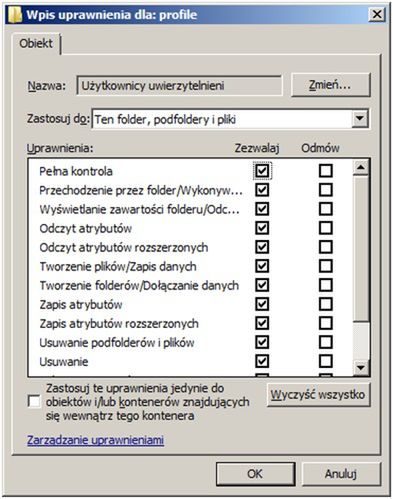Screen dimensions: 393x499
Task: Uncheck Allow for Zapis atrybutów
Action: (262, 304)
